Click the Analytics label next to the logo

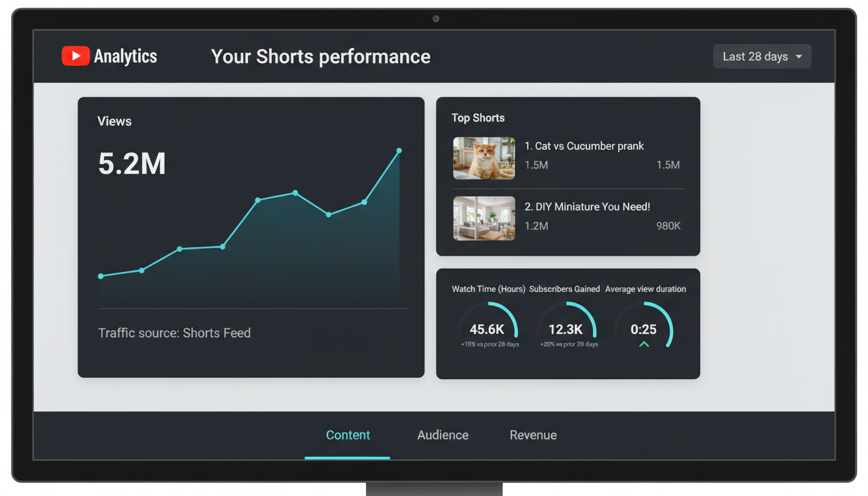tap(126, 56)
